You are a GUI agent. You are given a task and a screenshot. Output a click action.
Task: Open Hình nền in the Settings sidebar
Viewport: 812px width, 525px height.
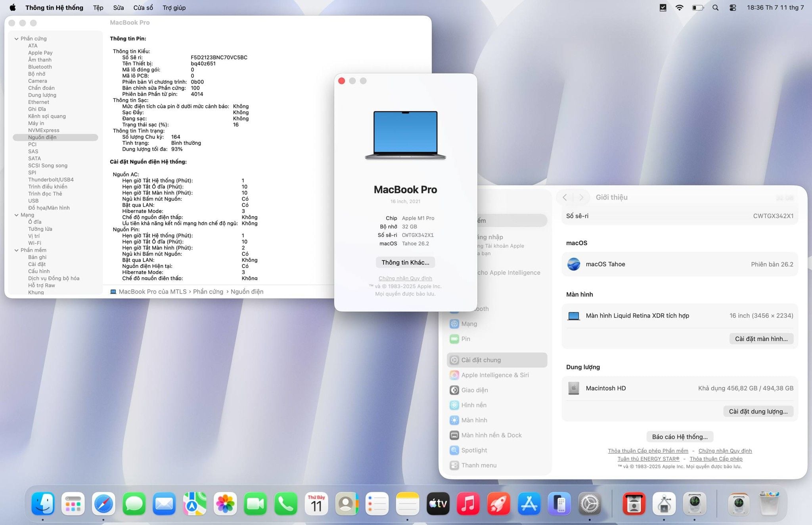point(497,405)
